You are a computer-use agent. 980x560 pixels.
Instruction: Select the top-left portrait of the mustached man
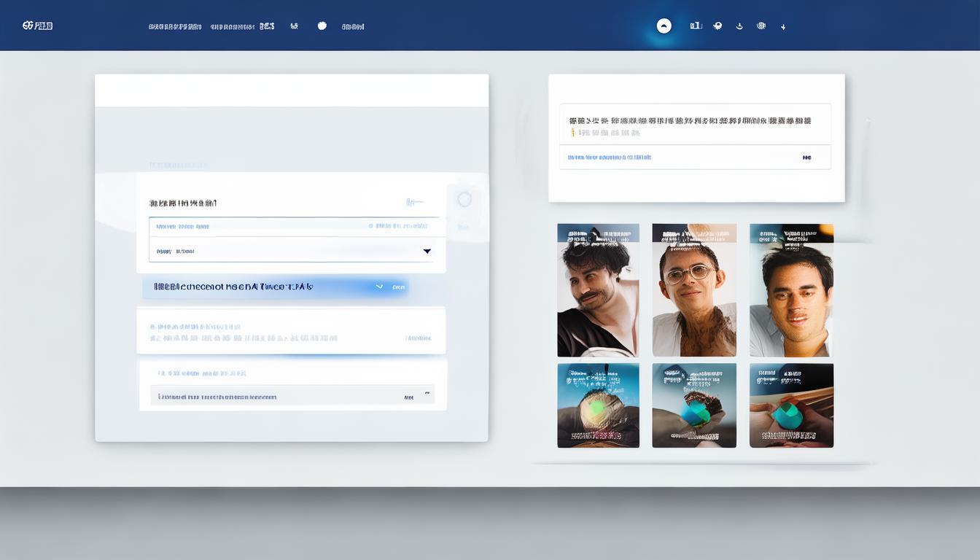(598, 290)
